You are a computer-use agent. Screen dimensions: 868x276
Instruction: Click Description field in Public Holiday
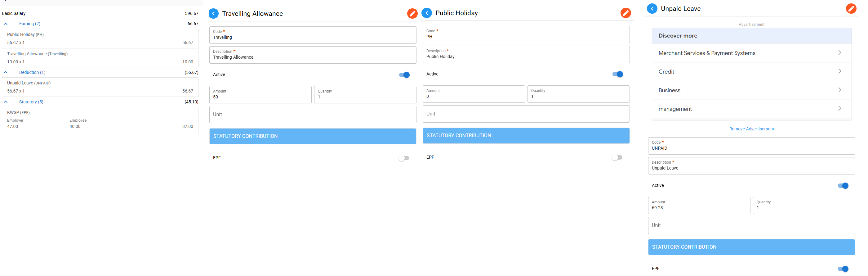pos(526,54)
